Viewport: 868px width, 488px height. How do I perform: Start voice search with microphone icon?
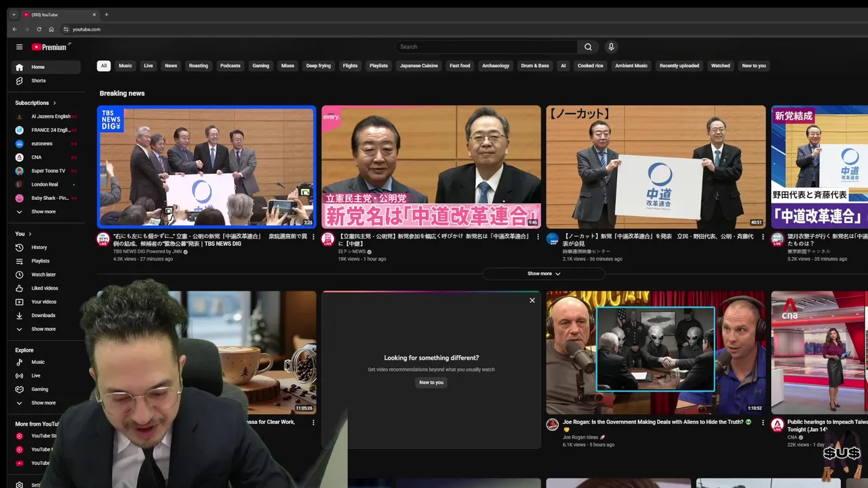pyautogui.click(x=611, y=47)
